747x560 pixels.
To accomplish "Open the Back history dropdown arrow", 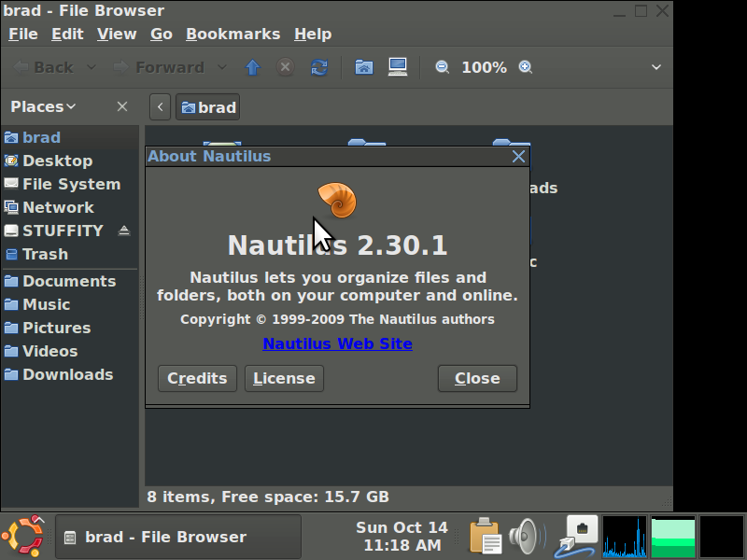I will tap(92, 67).
